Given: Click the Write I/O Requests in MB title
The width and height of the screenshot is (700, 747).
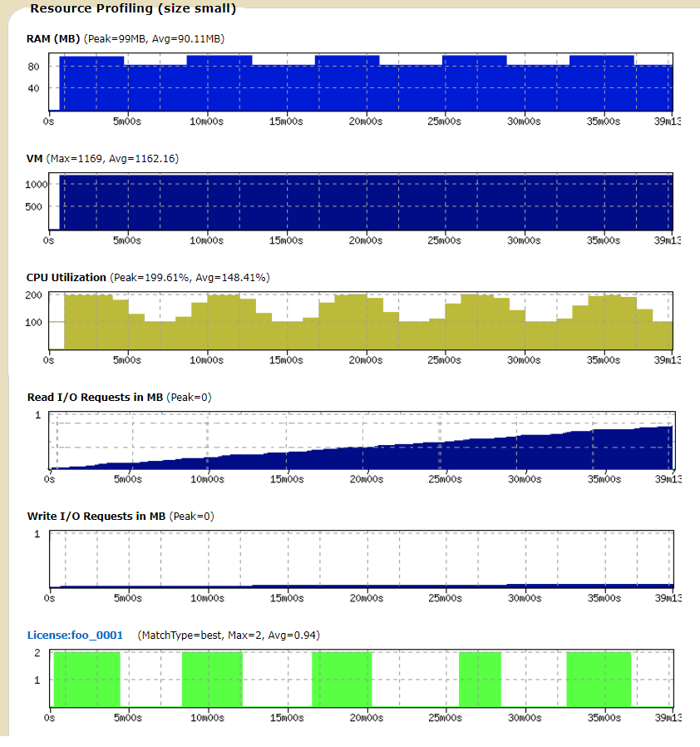Looking at the screenshot, I should coord(96,516).
